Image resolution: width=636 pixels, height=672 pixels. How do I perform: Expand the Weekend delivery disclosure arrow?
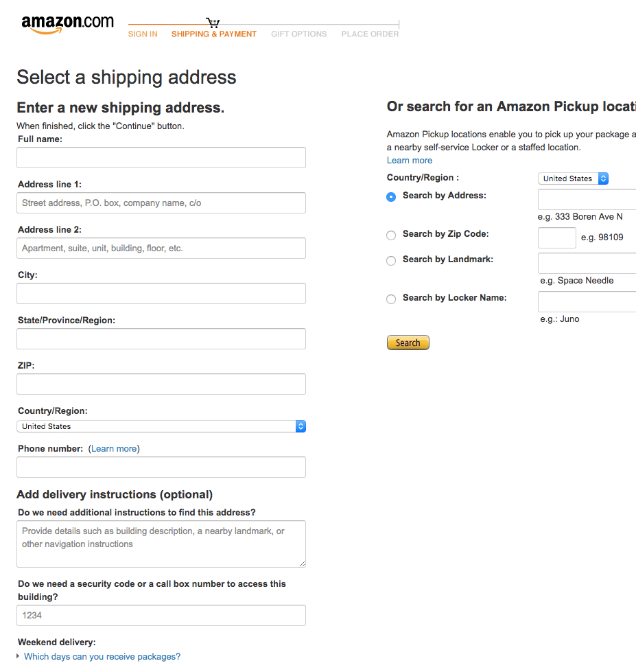click(x=19, y=656)
